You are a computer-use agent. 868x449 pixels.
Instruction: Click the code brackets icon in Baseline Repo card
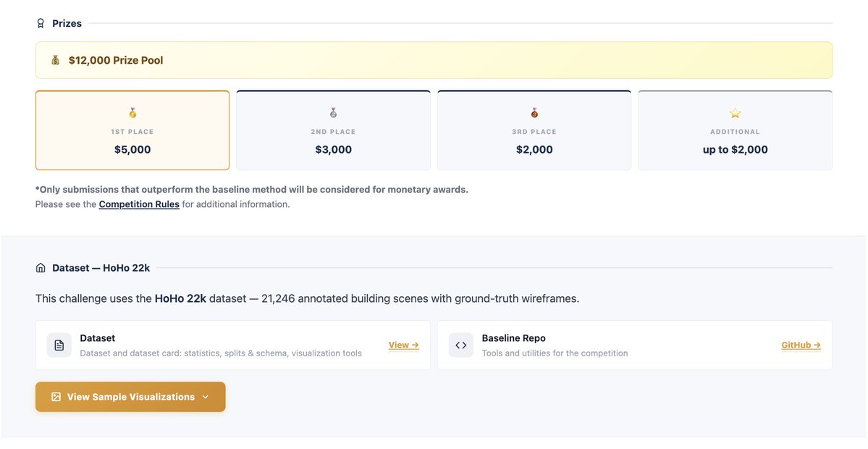coord(461,345)
